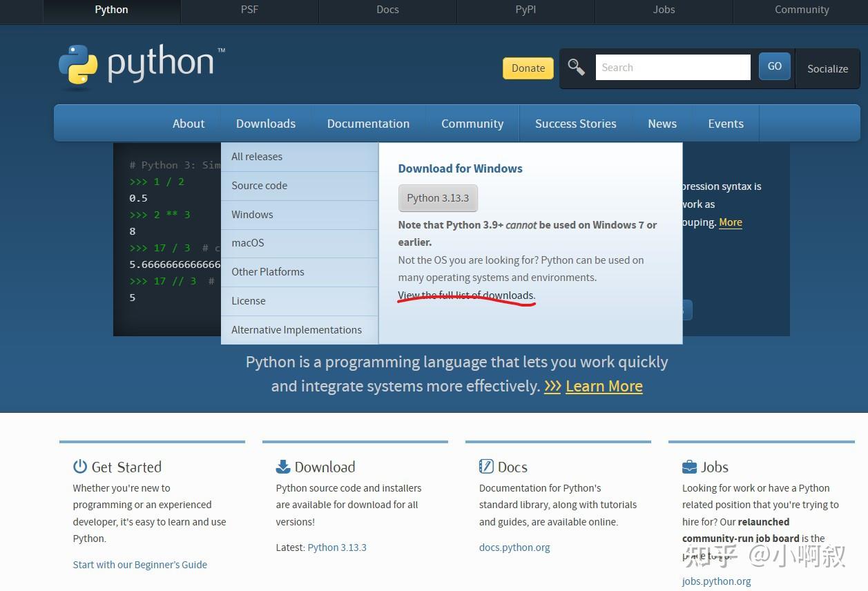Open All releases from the Downloads list
This screenshot has width=868, height=591.
(x=257, y=156)
